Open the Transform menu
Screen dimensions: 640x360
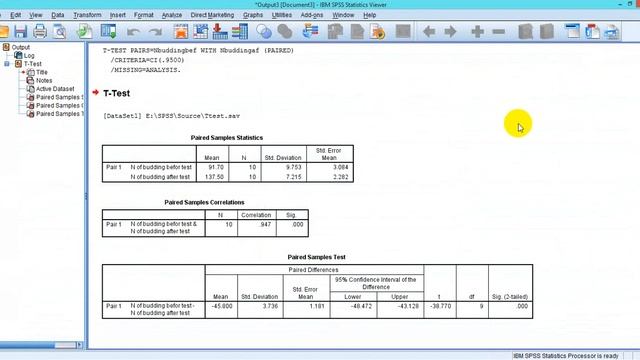[x=87, y=15]
